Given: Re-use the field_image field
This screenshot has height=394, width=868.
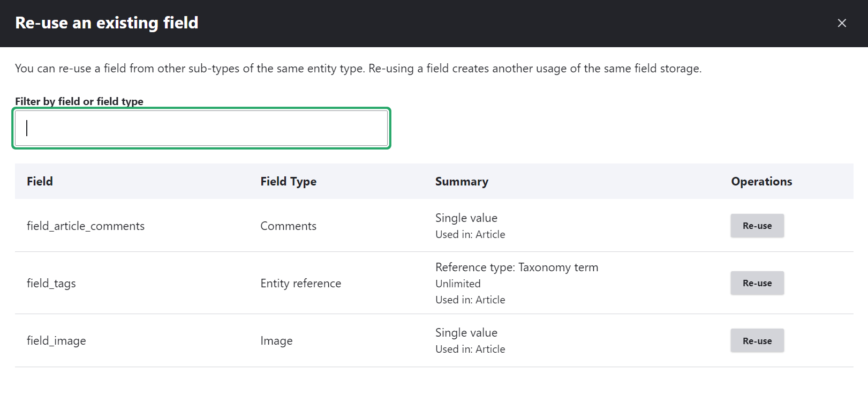Looking at the screenshot, I should 757,341.
